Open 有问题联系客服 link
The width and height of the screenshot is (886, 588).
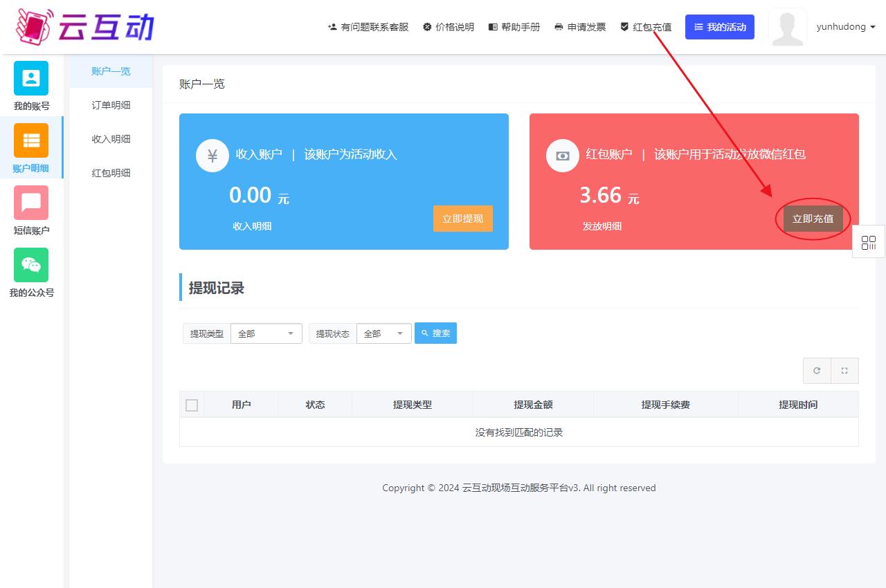pyautogui.click(x=368, y=27)
